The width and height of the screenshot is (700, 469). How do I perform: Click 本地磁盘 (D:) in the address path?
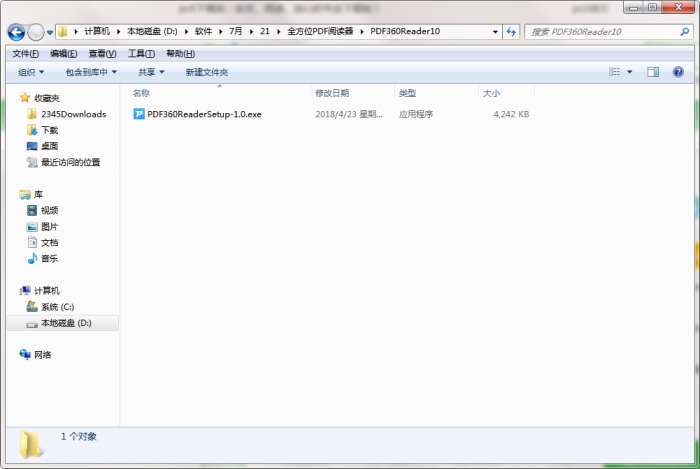152,31
